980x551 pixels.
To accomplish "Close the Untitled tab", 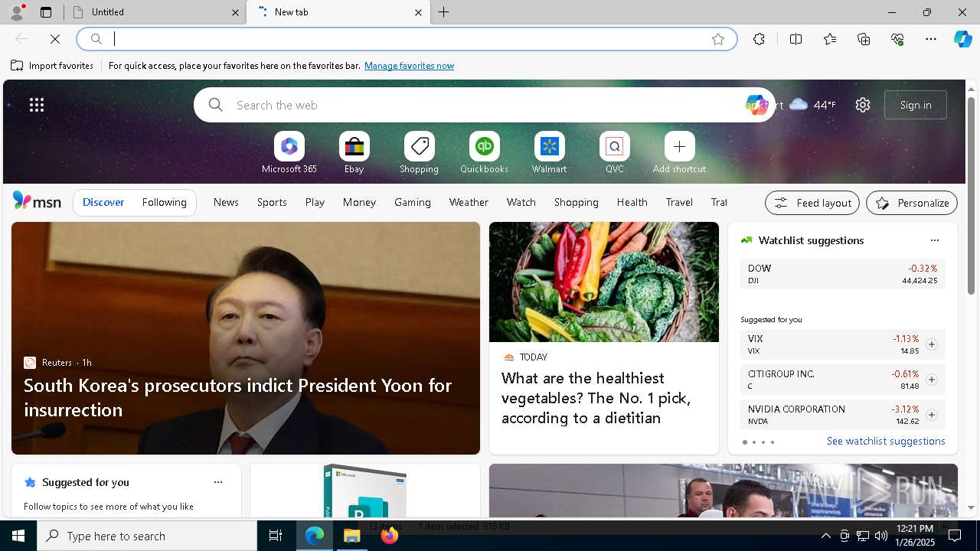I will tap(235, 12).
